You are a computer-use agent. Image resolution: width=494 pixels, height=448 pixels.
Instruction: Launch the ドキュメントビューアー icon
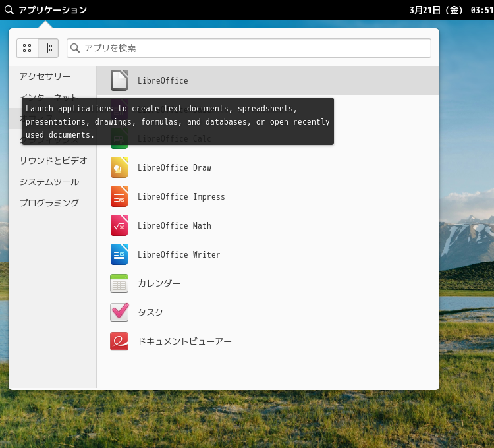click(119, 341)
